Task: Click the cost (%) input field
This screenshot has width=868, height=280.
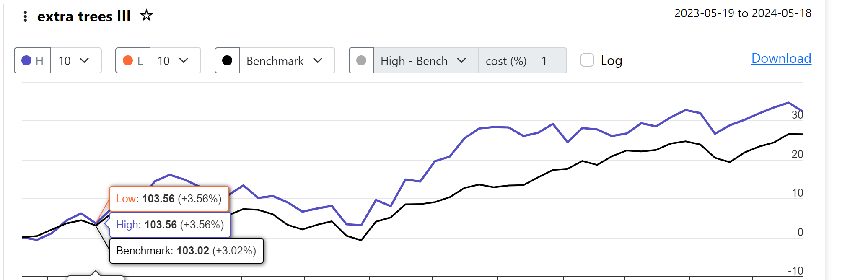Action: (x=550, y=61)
